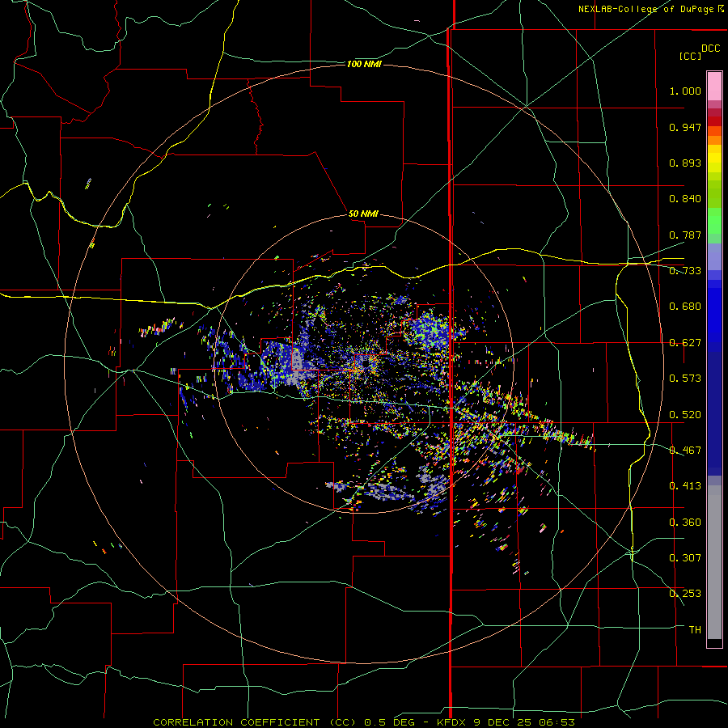Click the TH threshold label

pos(695,630)
